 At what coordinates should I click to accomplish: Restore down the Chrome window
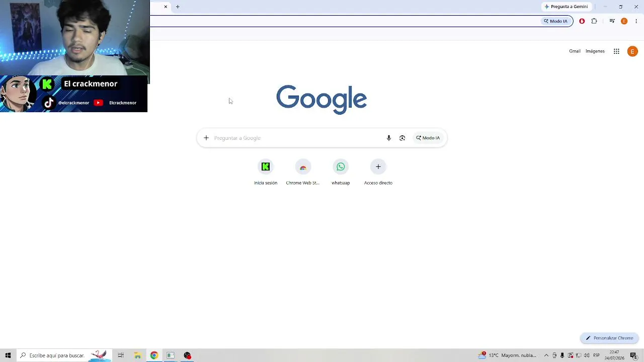[620, 7]
